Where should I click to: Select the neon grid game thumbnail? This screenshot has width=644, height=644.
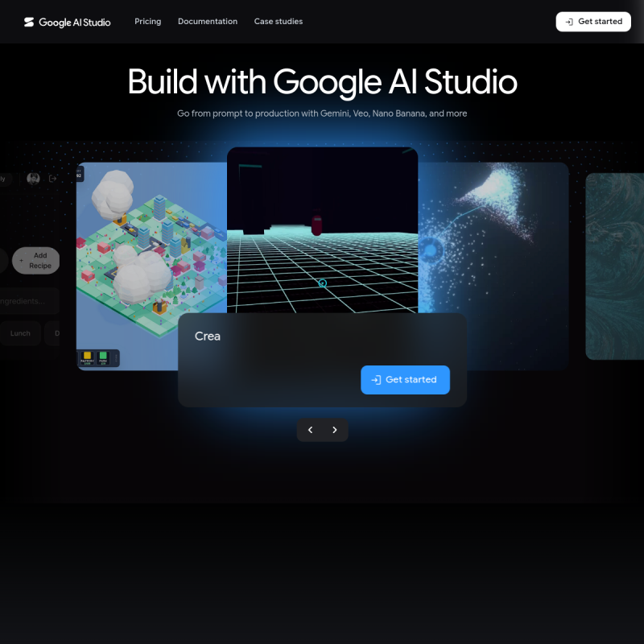click(x=323, y=230)
